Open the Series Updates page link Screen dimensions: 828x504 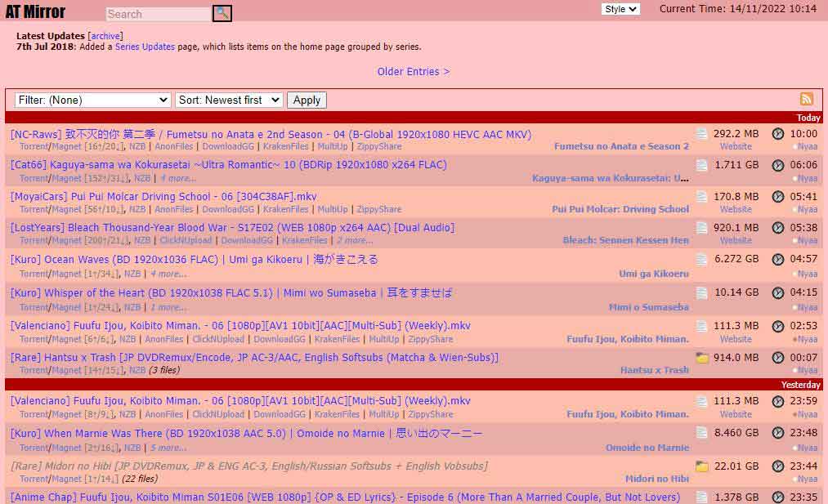145,47
